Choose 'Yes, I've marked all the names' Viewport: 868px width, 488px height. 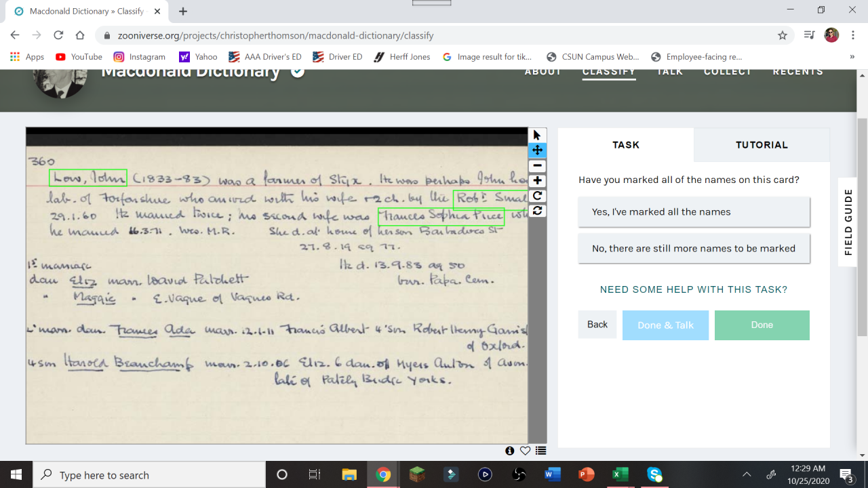(x=694, y=212)
